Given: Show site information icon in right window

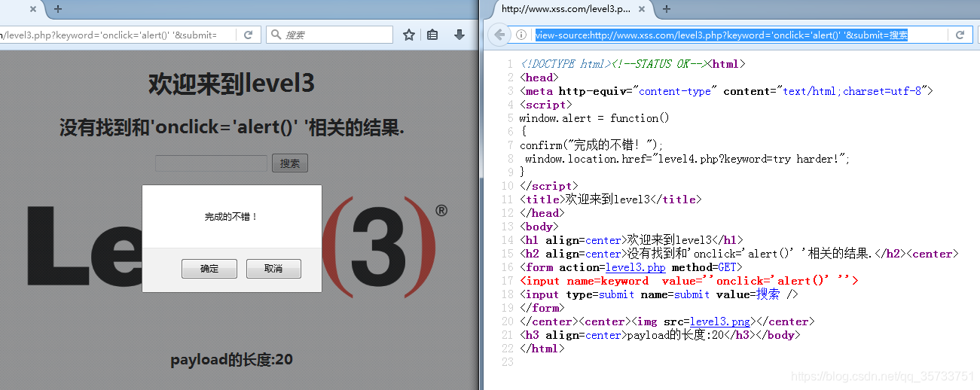Looking at the screenshot, I should pos(521,35).
